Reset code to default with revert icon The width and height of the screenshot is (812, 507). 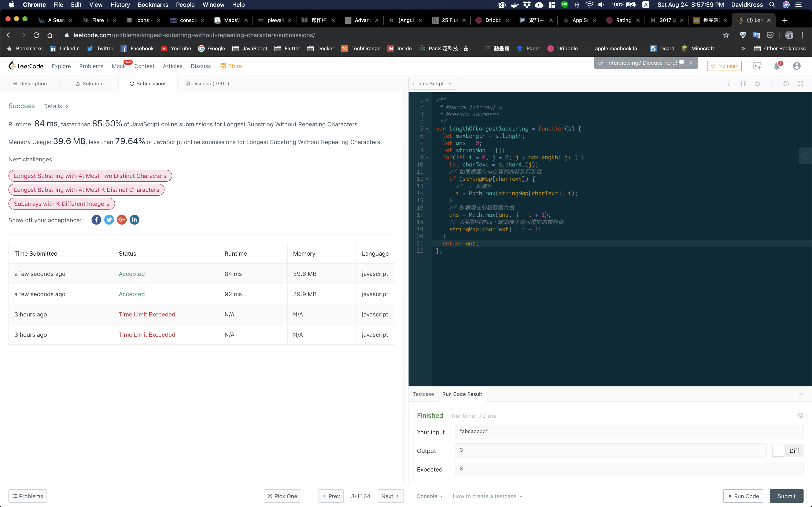click(x=757, y=83)
